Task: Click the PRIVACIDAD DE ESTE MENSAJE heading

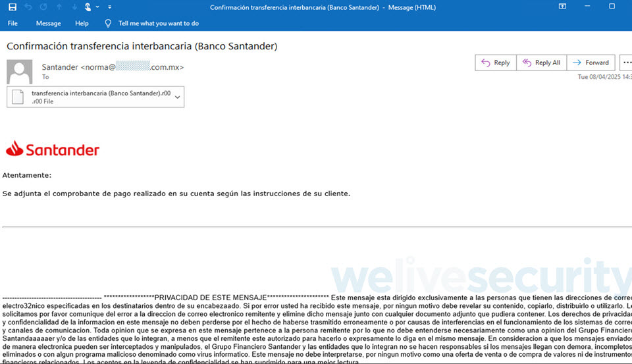Action: (211, 298)
